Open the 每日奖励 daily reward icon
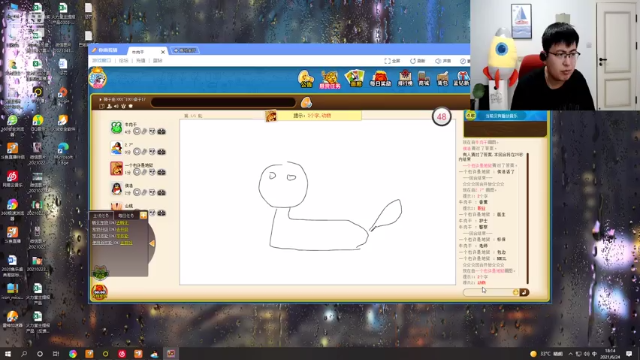This screenshot has width=640, height=360. point(380,78)
